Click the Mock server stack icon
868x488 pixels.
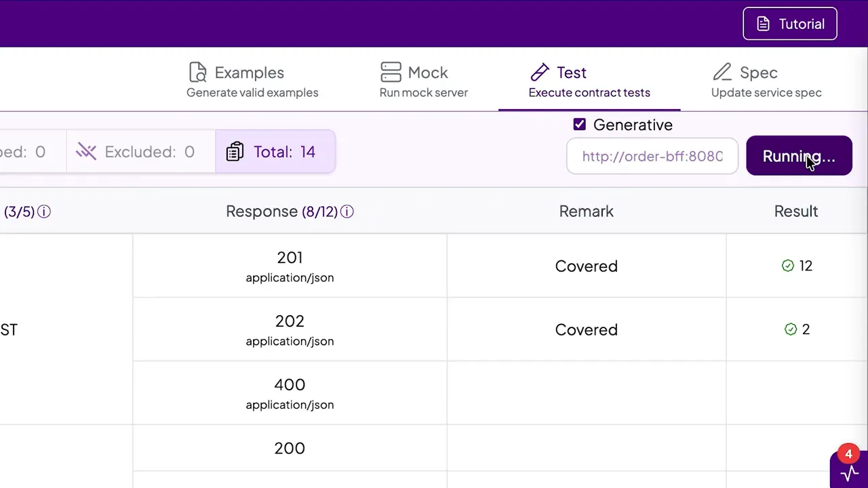(x=391, y=72)
